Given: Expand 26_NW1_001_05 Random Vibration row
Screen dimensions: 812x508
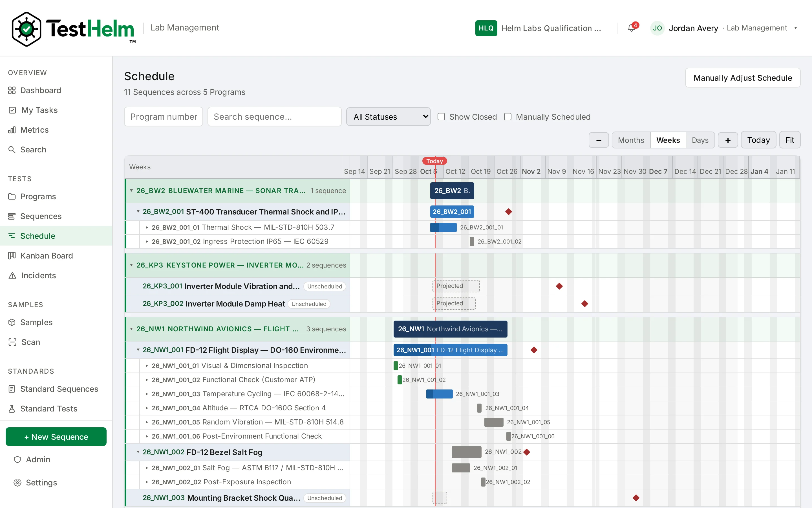Looking at the screenshot, I should coord(147,422).
